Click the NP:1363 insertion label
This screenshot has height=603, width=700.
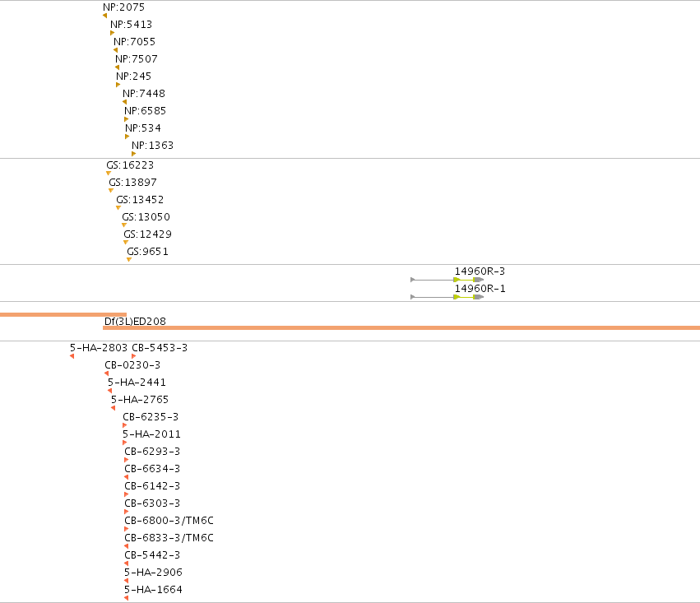coord(152,146)
